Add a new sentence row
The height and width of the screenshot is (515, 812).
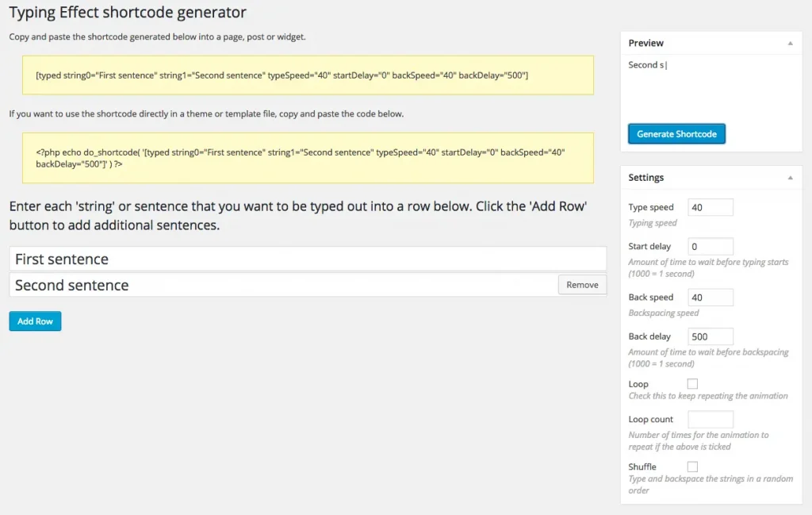[35, 321]
